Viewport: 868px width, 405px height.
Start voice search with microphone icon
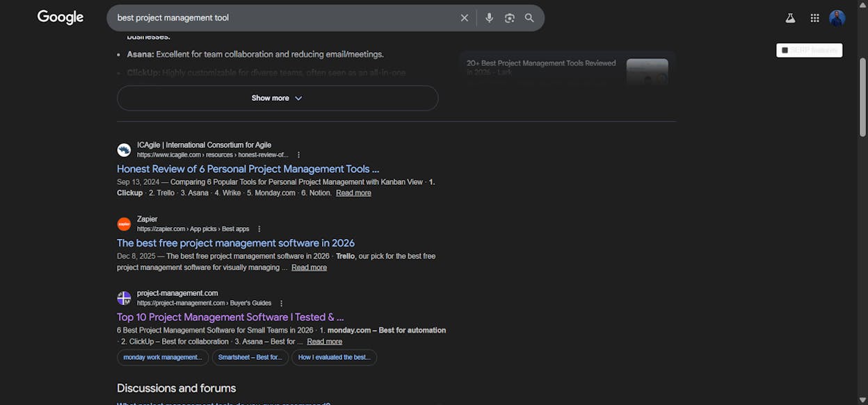[489, 18]
